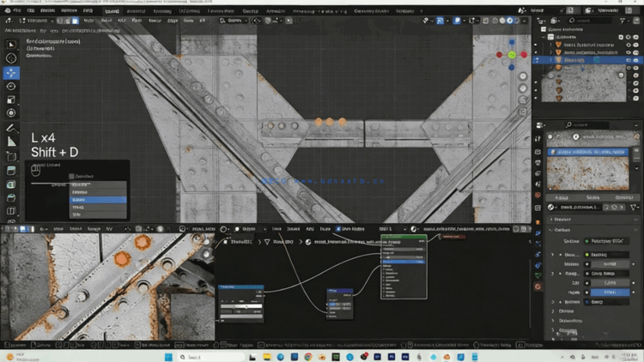This screenshot has width=644, height=362.
Task: Adjust the Metallic slider in Surface panel
Action: (x=610, y=264)
